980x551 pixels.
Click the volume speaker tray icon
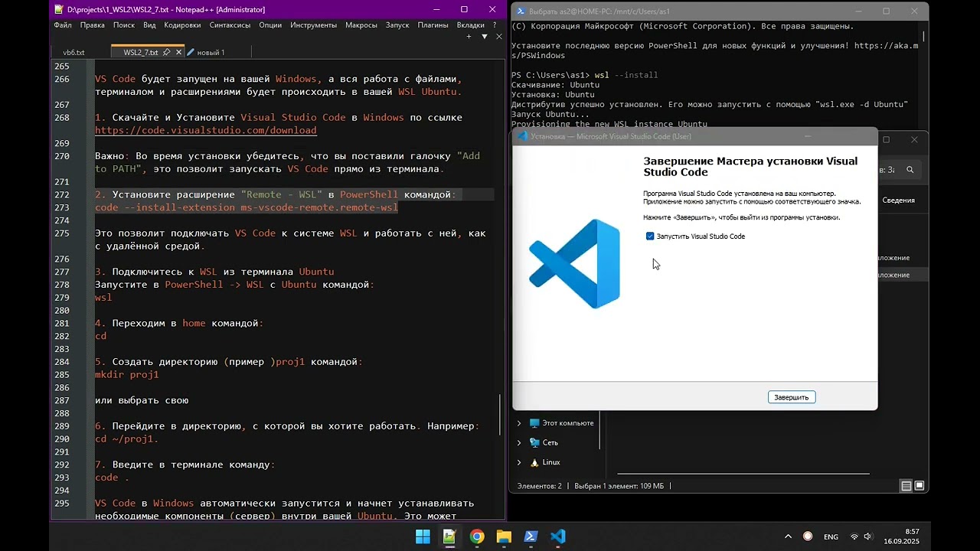pyautogui.click(x=869, y=537)
